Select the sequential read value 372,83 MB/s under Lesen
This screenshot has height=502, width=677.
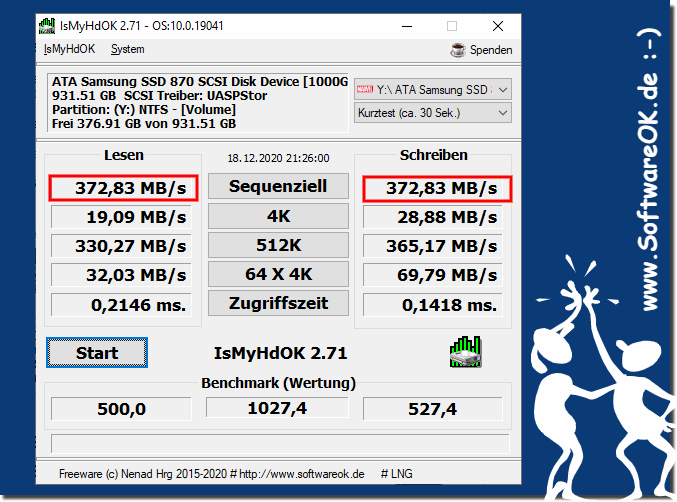click(x=123, y=188)
